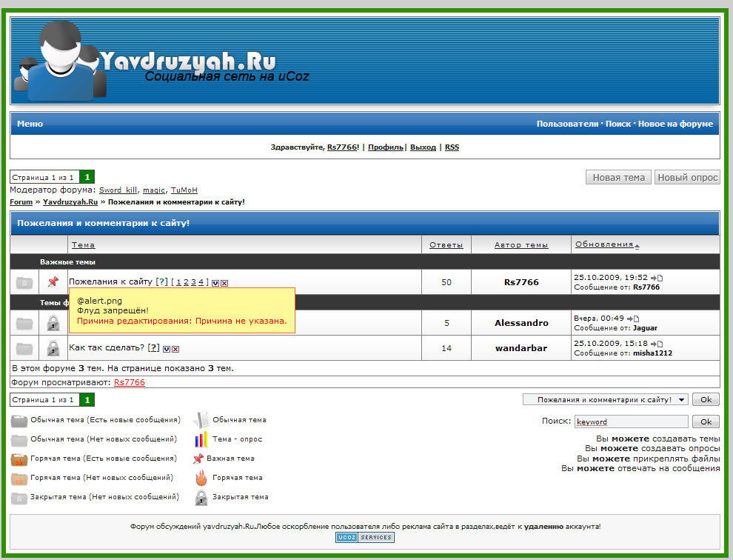Open topic author Alessandro's profile
Image resolution: width=733 pixels, height=560 pixels.
[x=521, y=323]
